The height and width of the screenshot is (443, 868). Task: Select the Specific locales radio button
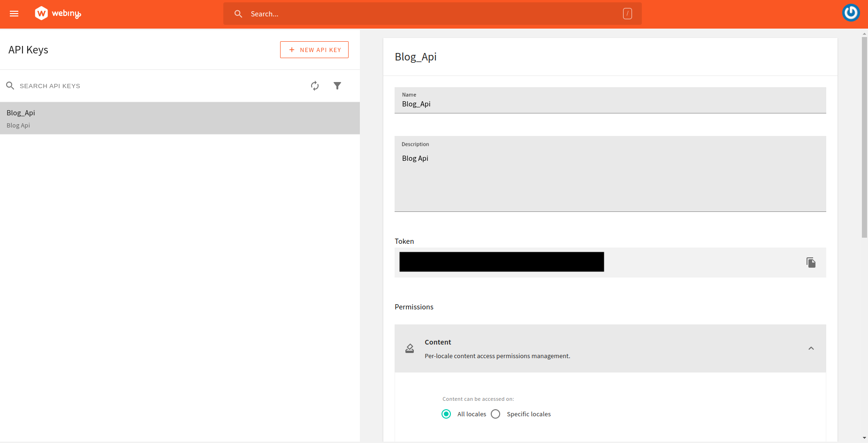point(495,414)
